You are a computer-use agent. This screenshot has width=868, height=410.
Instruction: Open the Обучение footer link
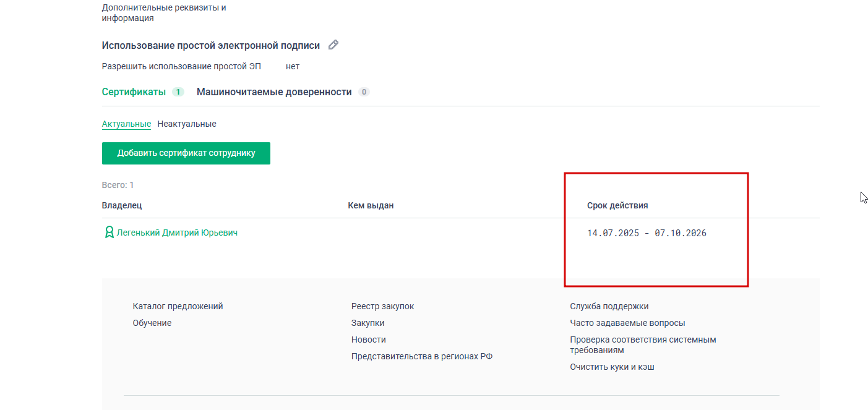click(152, 323)
